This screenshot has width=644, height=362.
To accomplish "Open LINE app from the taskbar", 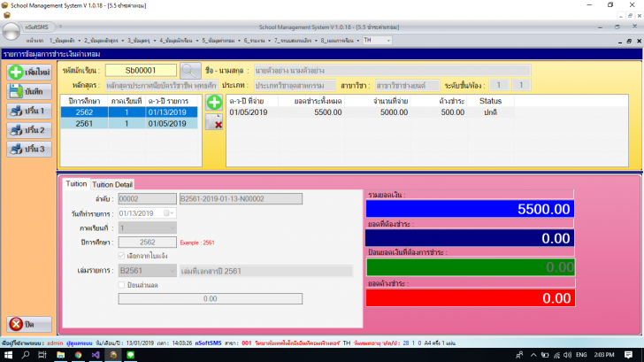I will click(x=131, y=355).
